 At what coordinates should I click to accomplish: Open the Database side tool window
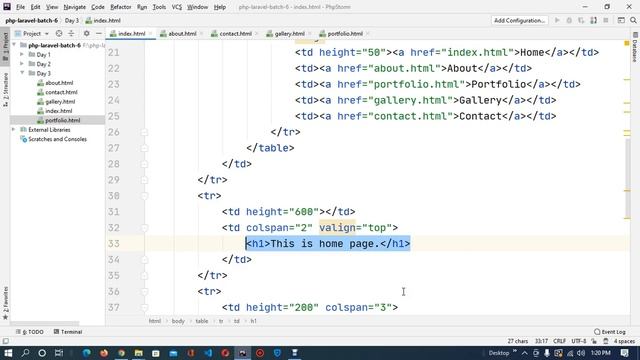pos(635,47)
